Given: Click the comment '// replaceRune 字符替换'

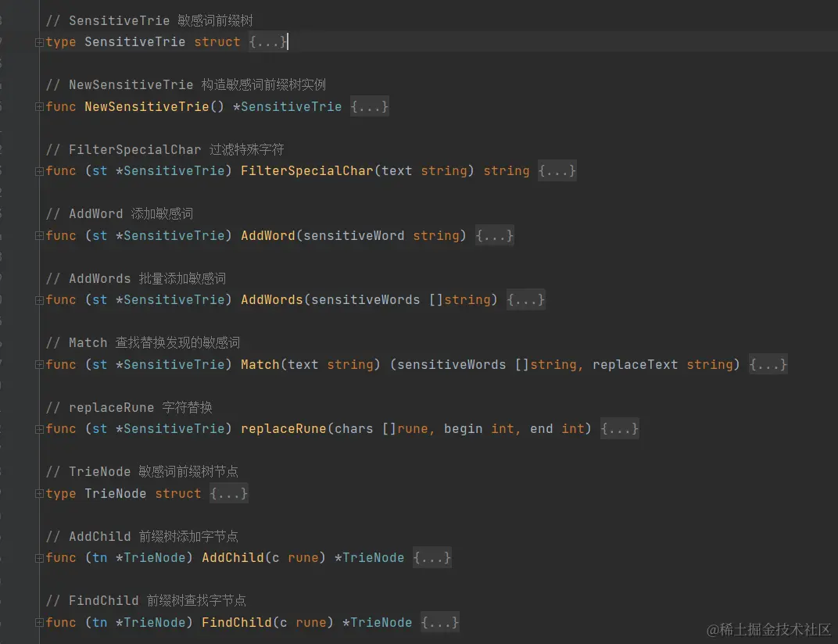Looking at the screenshot, I should click(129, 407).
